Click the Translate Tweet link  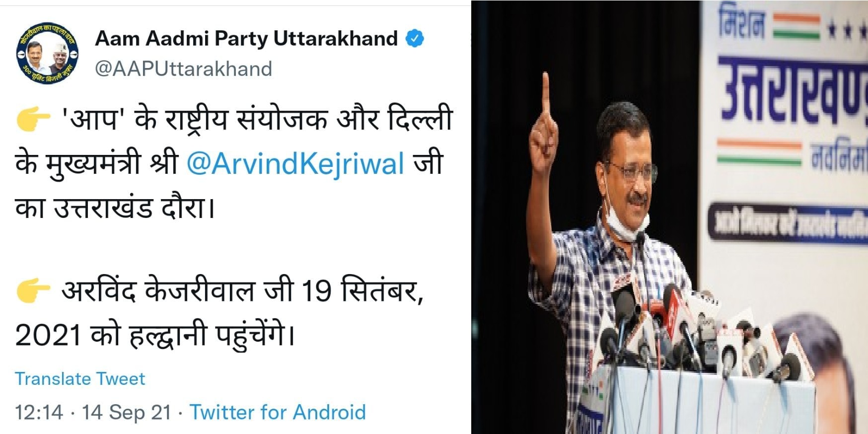coord(80,379)
